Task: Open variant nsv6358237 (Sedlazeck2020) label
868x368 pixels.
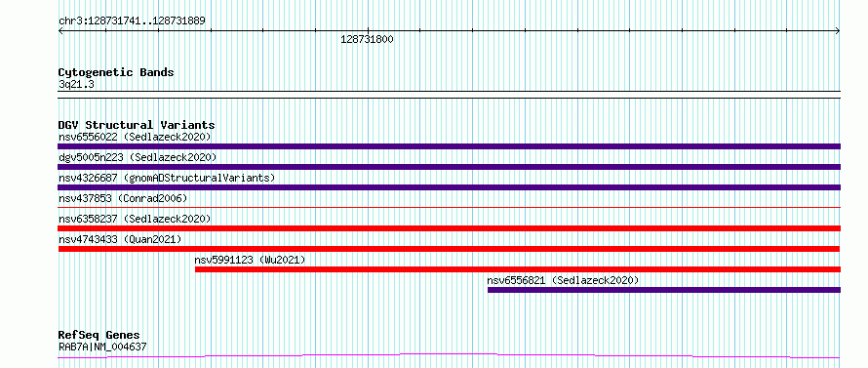Action: click(135, 219)
